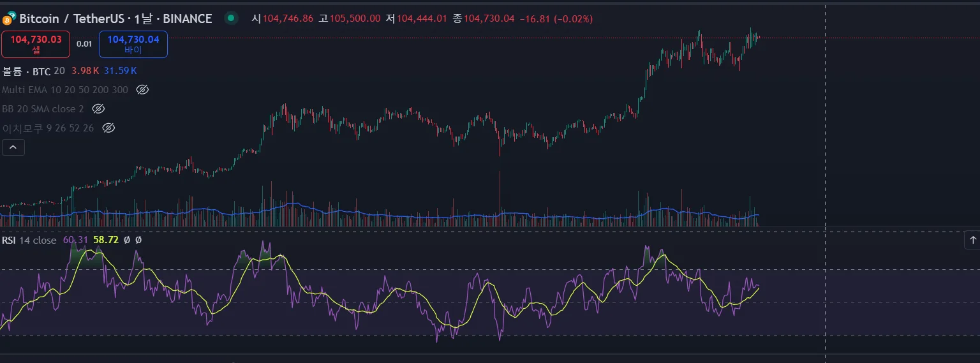Click the up-arrow button on RSI pane
The width and height of the screenshot is (980, 363).
click(x=972, y=240)
